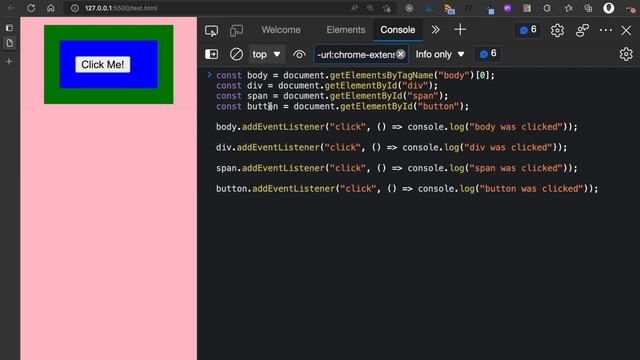
Task: Switch to the Welcome tab
Action: (281, 30)
